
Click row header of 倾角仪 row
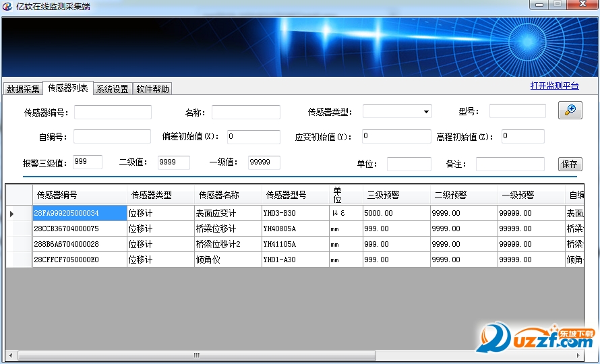coord(19,260)
